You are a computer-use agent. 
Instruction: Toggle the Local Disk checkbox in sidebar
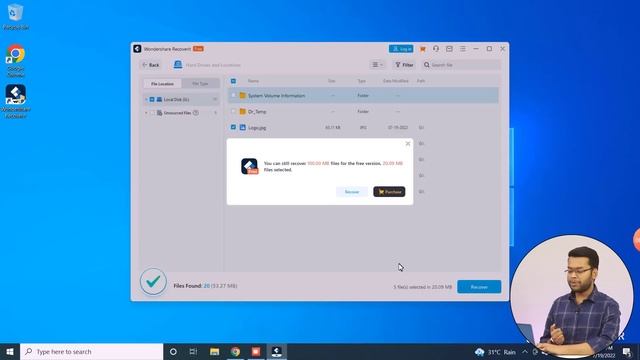point(152,99)
